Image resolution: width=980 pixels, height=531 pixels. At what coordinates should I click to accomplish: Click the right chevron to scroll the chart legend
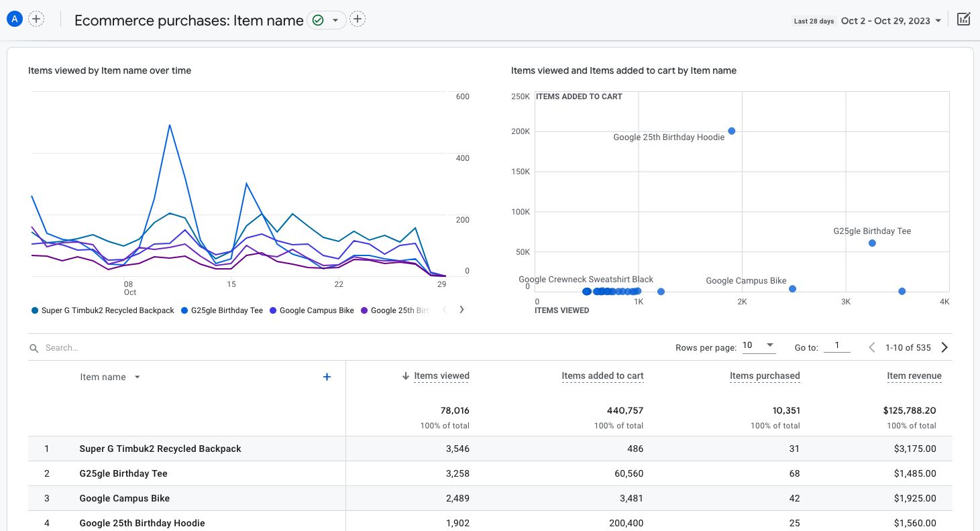coord(461,310)
